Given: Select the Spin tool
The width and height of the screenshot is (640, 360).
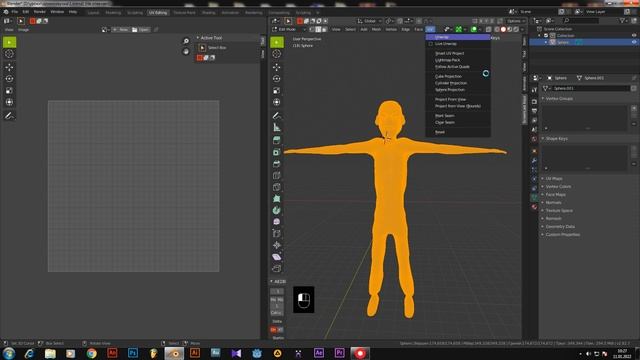Looking at the screenshot, I should (277, 210).
